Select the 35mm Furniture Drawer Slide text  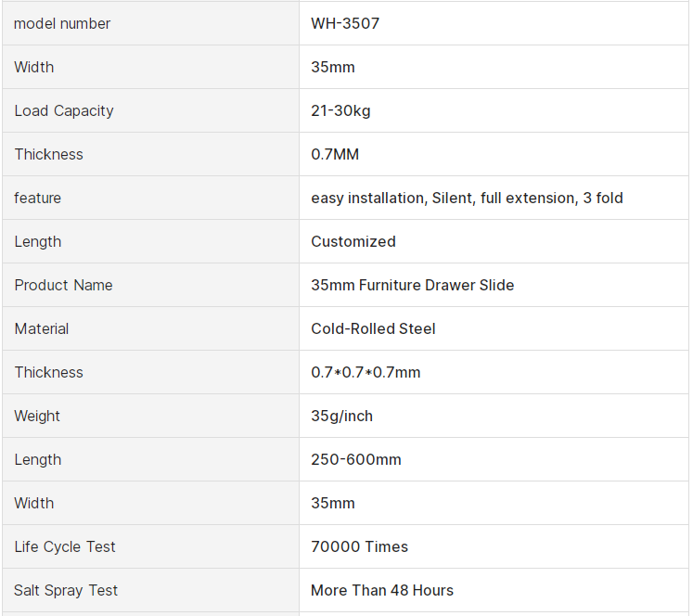pyautogui.click(x=413, y=285)
